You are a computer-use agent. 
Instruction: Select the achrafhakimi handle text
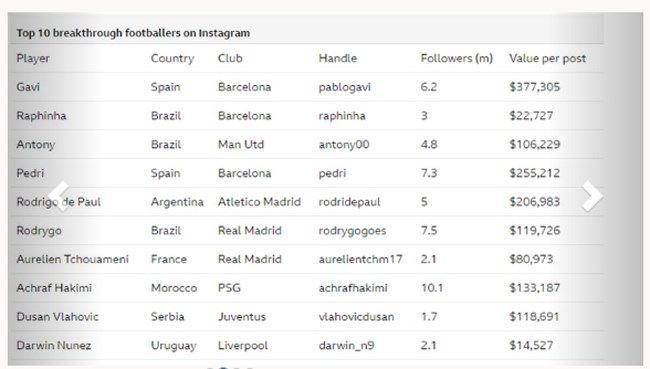[x=353, y=288]
